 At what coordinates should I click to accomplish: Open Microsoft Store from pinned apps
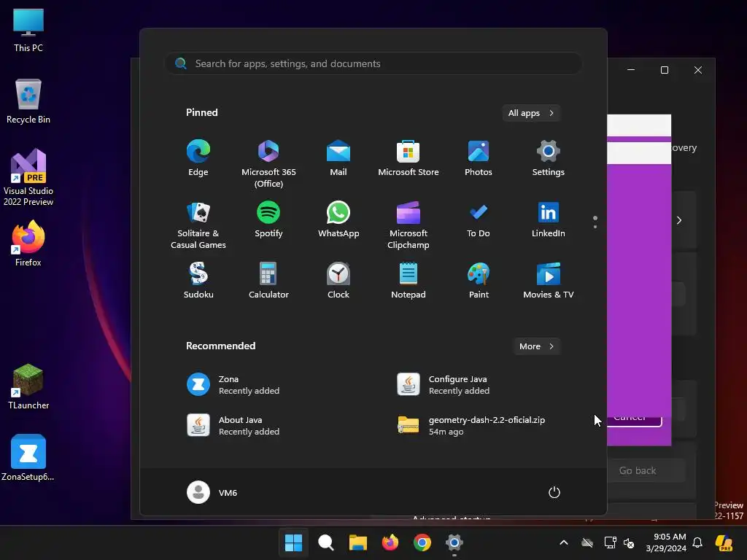point(409,158)
